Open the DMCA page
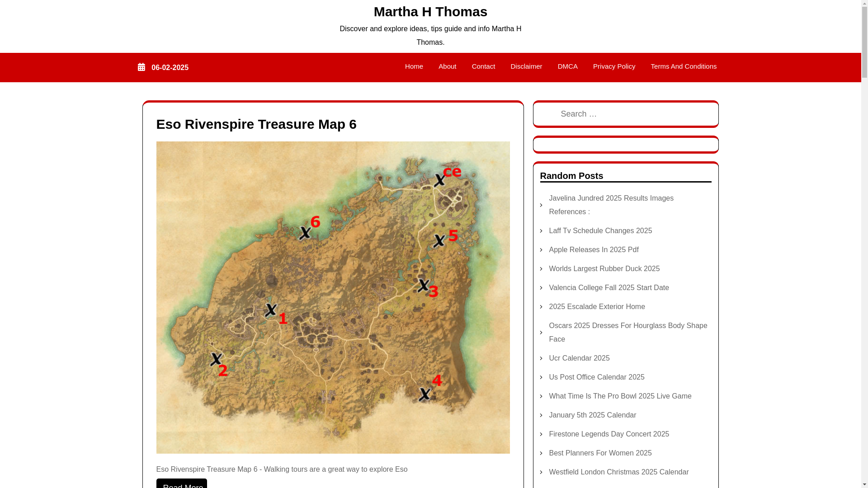 coord(567,66)
